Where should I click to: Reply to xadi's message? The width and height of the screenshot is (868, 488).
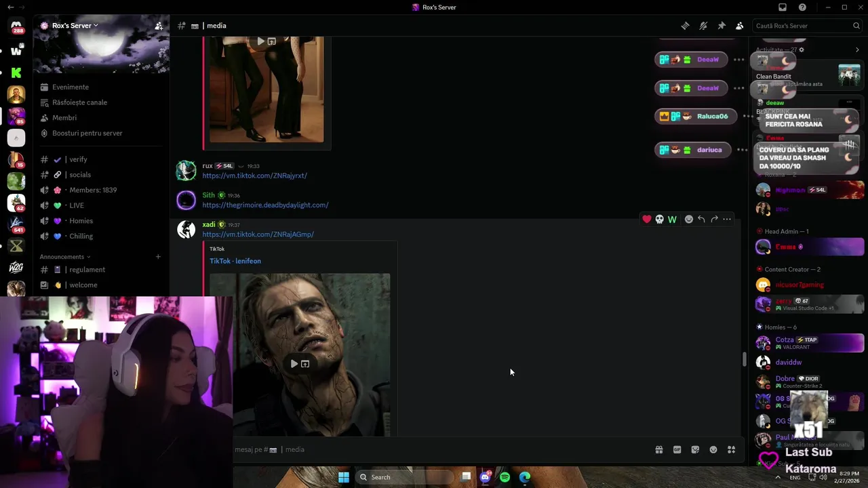tap(701, 219)
